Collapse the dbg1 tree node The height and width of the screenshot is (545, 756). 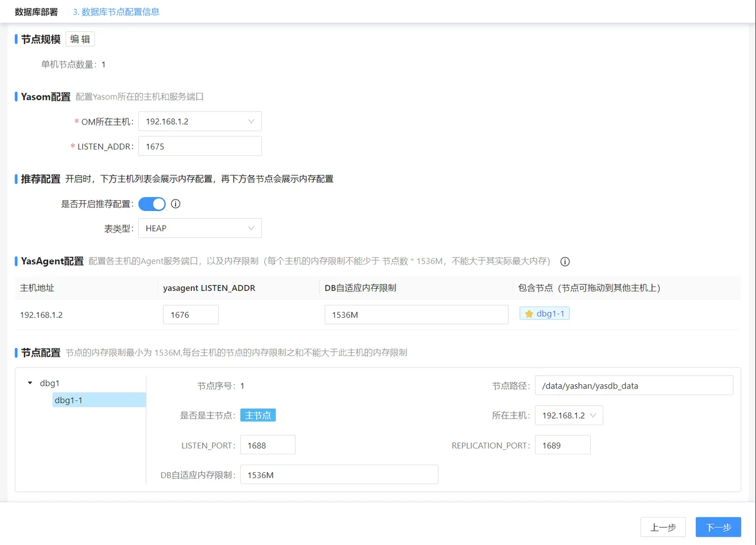[x=30, y=383]
